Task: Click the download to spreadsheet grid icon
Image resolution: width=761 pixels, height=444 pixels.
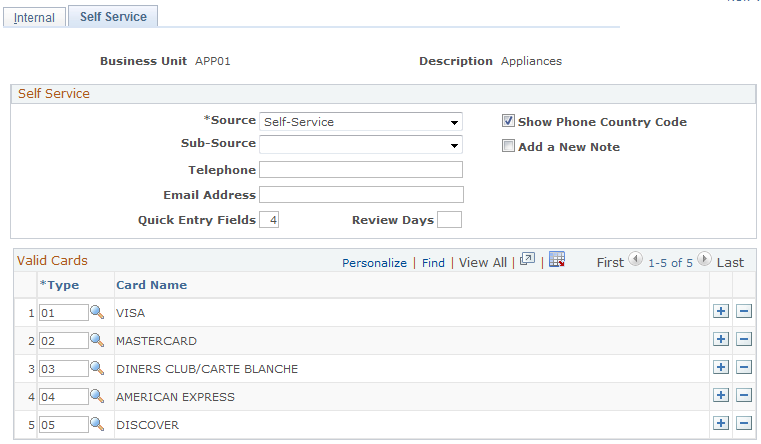Action: click(x=557, y=260)
